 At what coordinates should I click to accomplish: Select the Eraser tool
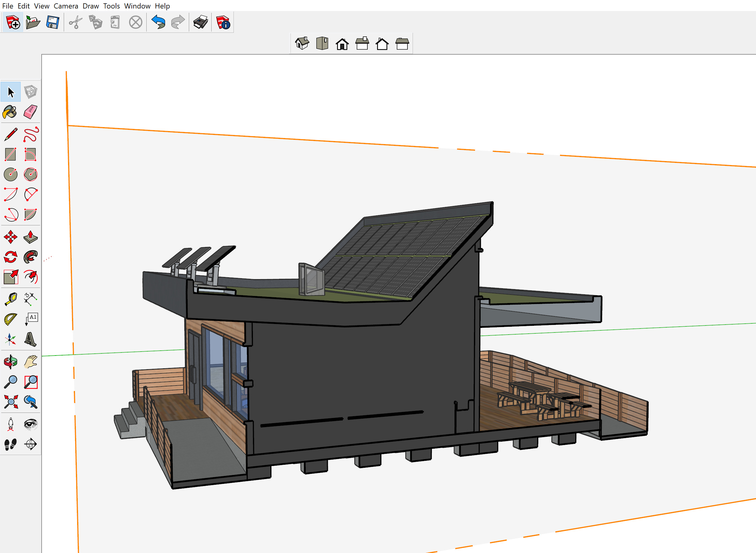pyautogui.click(x=30, y=112)
